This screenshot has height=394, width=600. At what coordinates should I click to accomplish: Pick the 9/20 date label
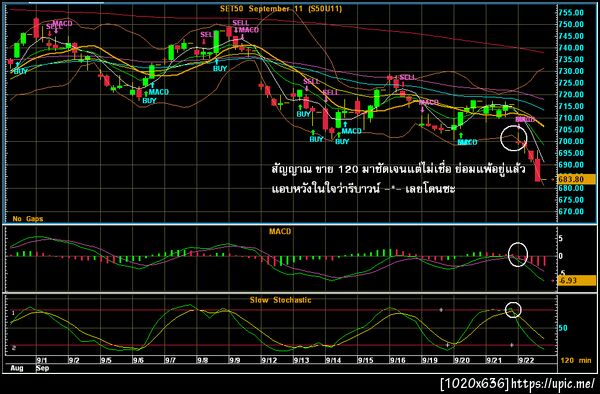(462, 360)
